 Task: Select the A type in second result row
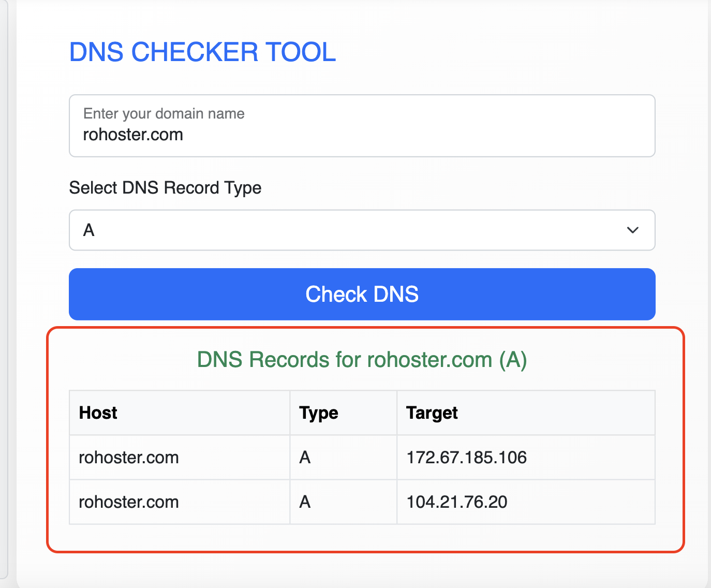305,502
